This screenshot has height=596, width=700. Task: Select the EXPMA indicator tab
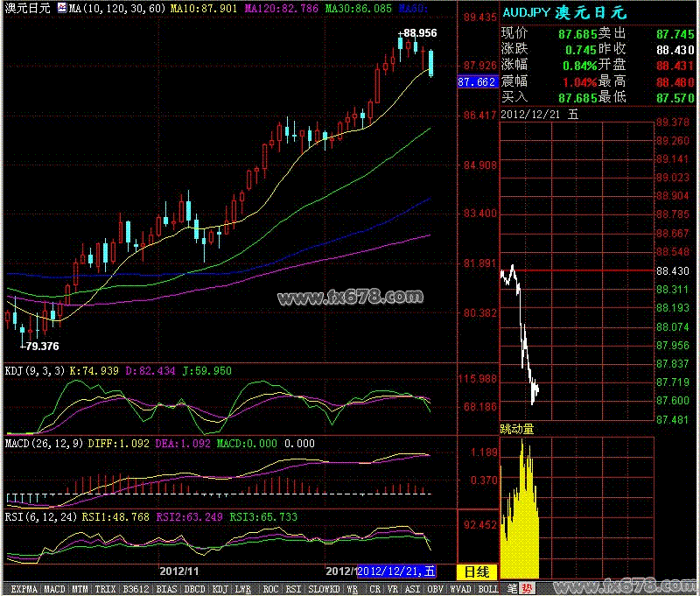pos(24,589)
